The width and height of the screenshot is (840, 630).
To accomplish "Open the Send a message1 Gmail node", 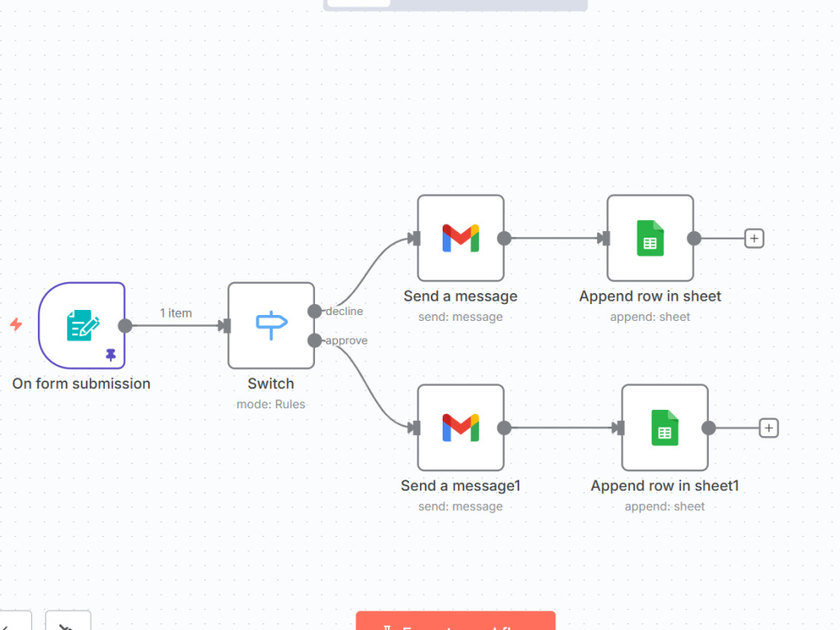I will point(460,428).
